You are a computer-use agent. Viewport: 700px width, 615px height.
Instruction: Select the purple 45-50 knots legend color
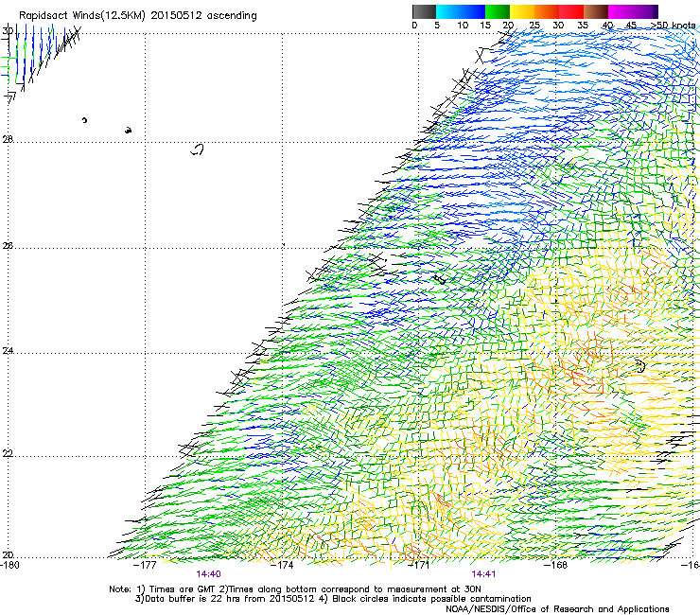coord(645,11)
